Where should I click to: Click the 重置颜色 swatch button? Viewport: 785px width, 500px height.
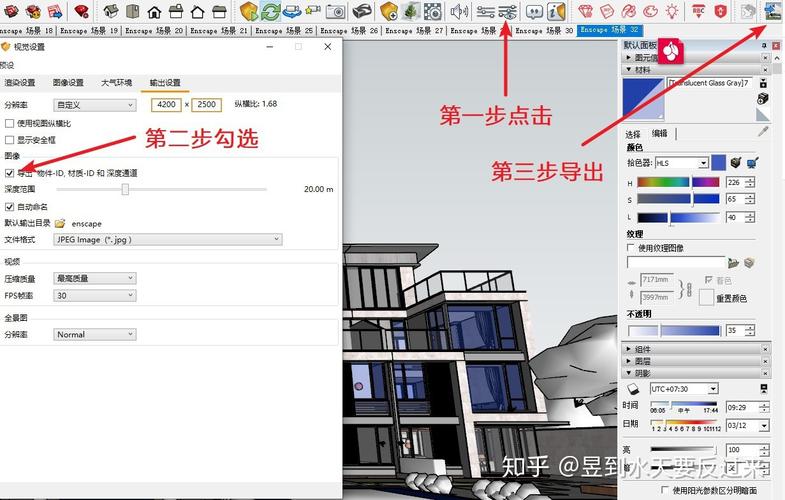coord(706,297)
